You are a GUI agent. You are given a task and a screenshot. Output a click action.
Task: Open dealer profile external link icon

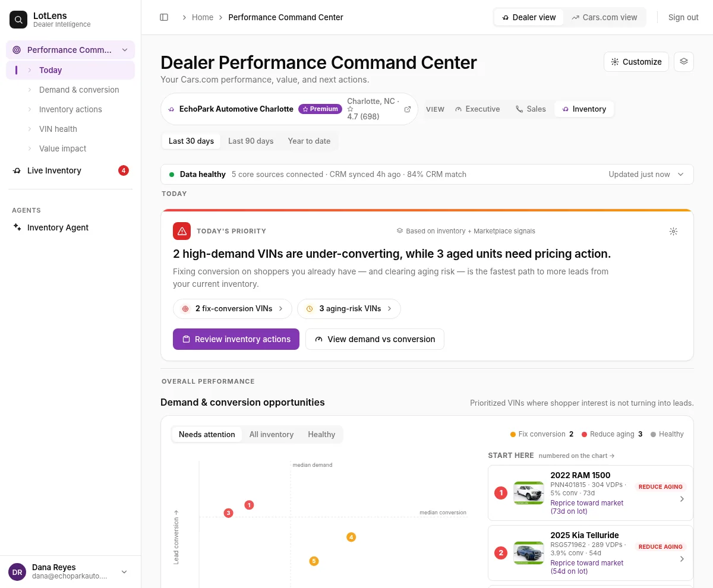(408, 109)
